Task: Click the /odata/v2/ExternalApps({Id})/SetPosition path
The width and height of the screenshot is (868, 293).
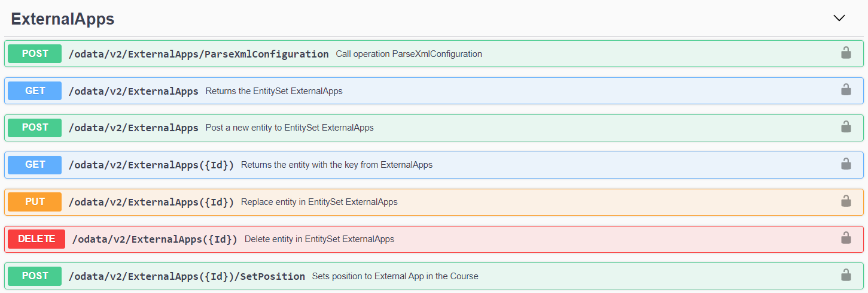Action: click(x=187, y=276)
